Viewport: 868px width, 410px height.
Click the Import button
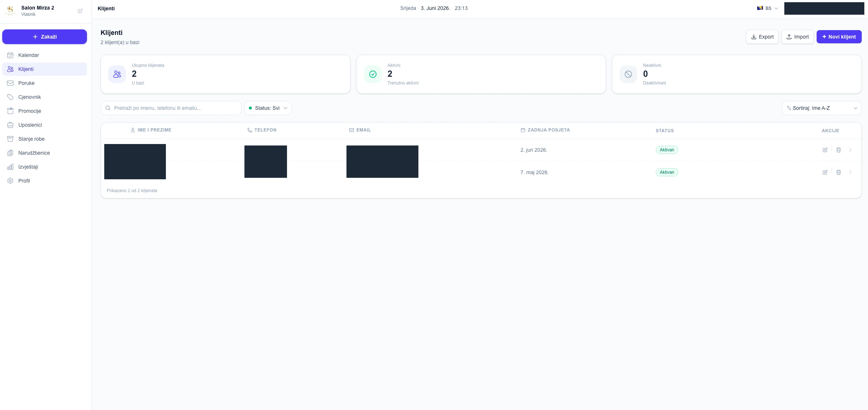click(797, 37)
